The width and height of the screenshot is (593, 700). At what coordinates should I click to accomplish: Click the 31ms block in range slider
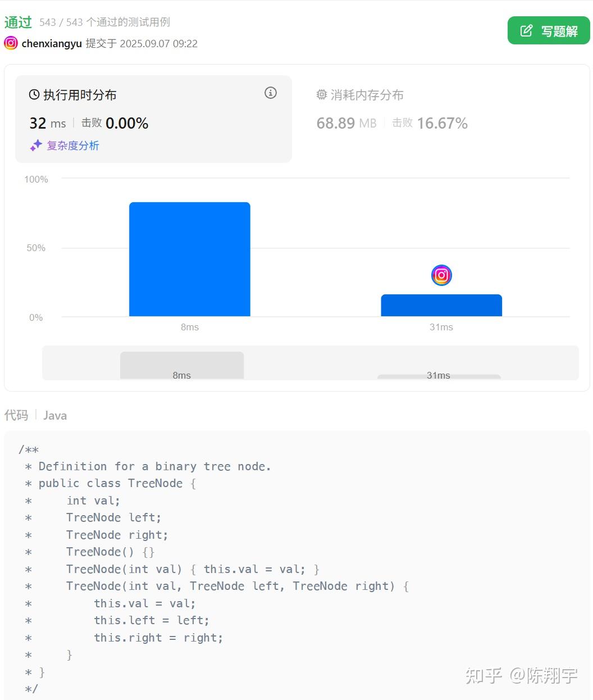(x=439, y=376)
